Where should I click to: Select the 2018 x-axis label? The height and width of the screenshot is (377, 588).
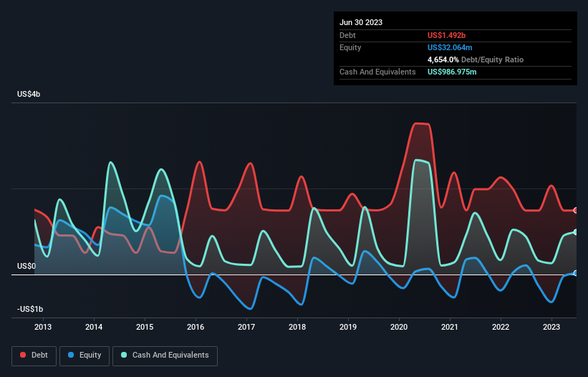(x=297, y=327)
